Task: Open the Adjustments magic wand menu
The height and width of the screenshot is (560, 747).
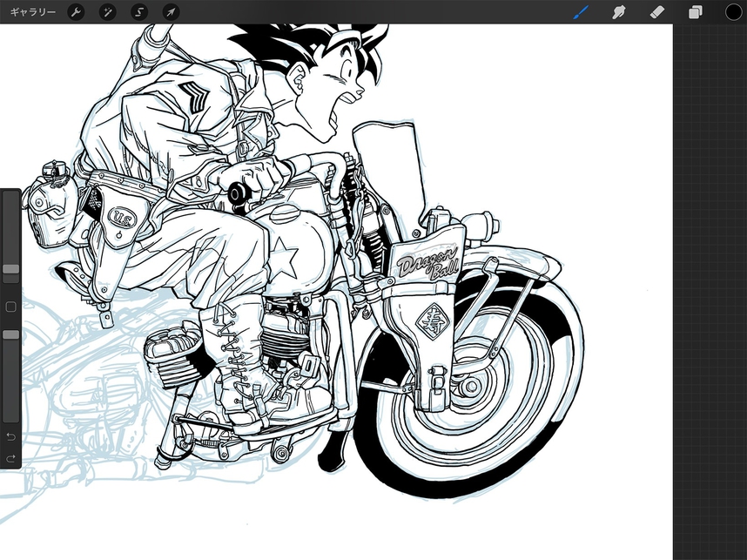Action: [x=107, y=12]
